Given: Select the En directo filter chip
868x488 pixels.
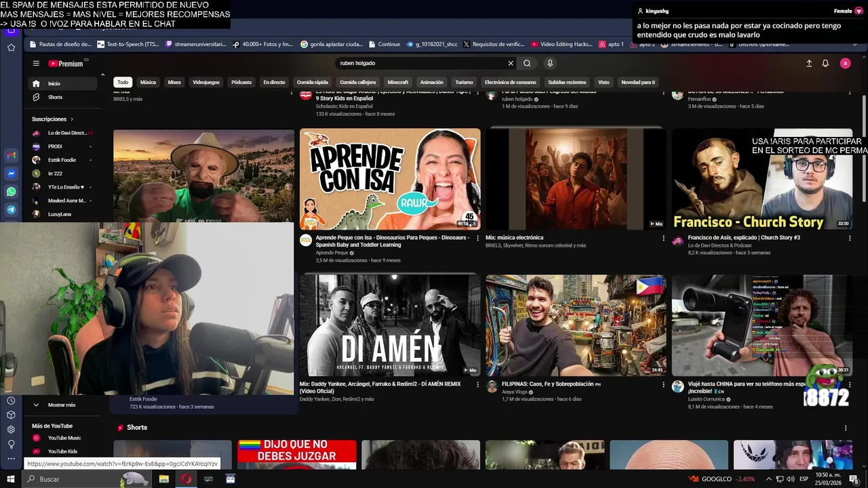Looking at the screenshot, I should (x=275, y=82).
